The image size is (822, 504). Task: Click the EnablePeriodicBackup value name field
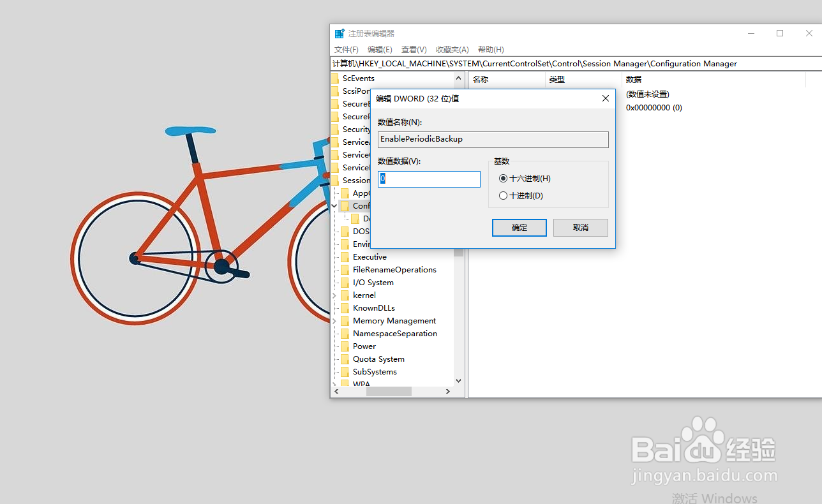[x=493, y=140]
